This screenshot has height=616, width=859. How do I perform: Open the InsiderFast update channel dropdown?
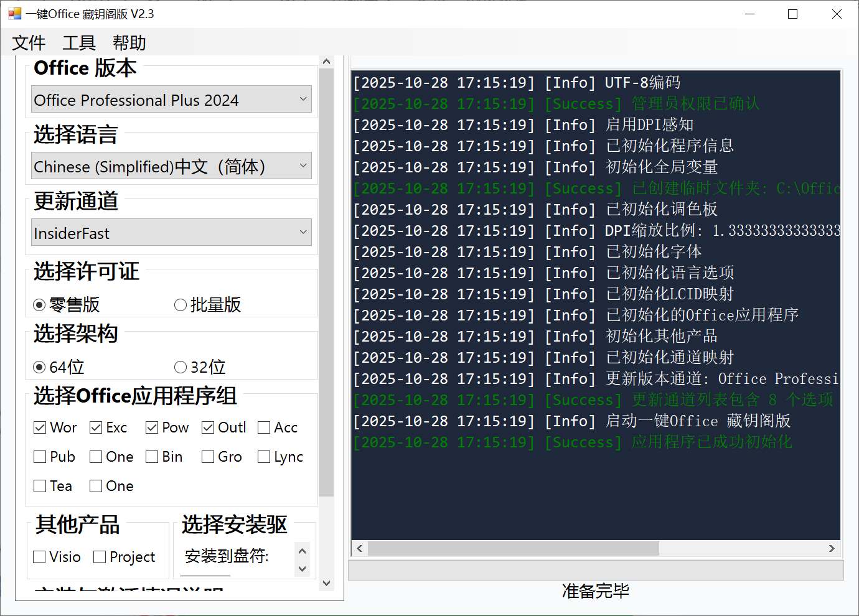pyautogui.click(x=171, y=233)
